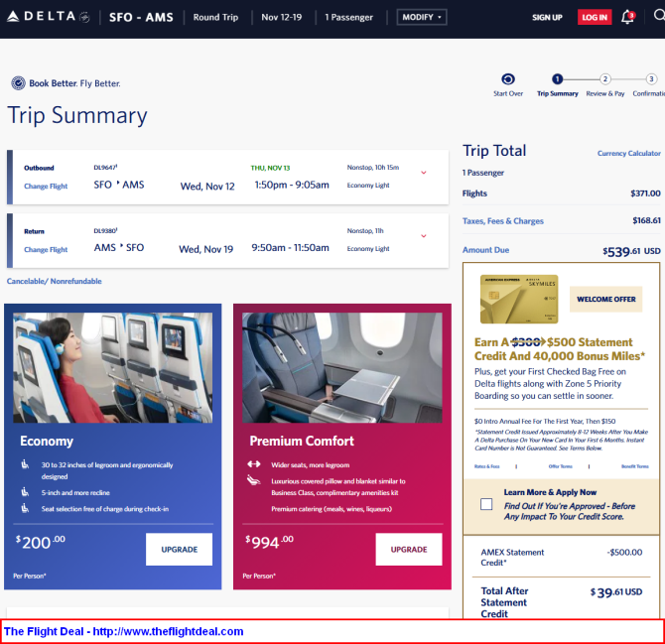This screenshot has height=644, width=665.
Task: Click the Trip Summary heading
Action: (x=77, y=115)
